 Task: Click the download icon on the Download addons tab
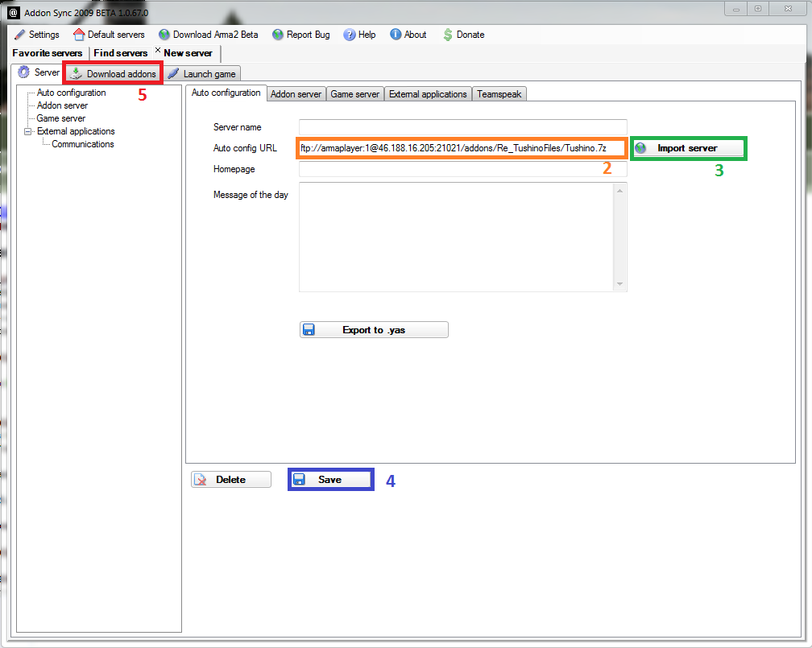(76, 73)
